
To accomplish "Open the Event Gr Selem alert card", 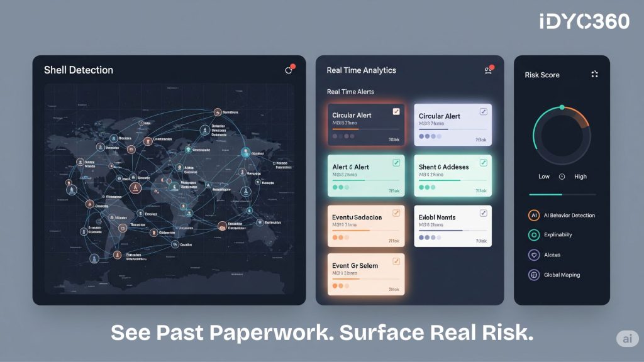I will [366, 275].
